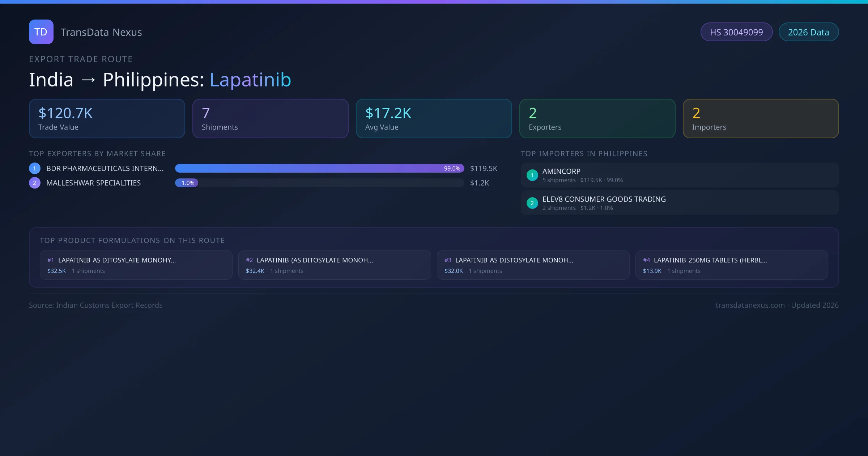
Task: Click Malleshwar Specialities 1.0% share bar
Action: pyautogui.click(x=187, y=183)
